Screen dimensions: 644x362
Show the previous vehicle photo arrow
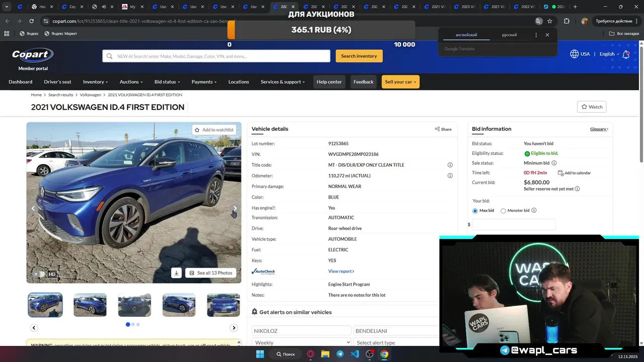click(33, 208)
